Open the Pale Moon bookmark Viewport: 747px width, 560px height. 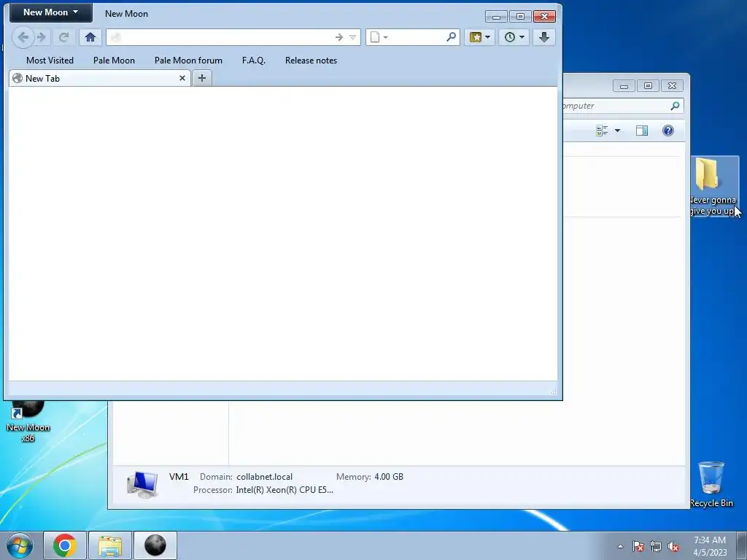(114, 61)
